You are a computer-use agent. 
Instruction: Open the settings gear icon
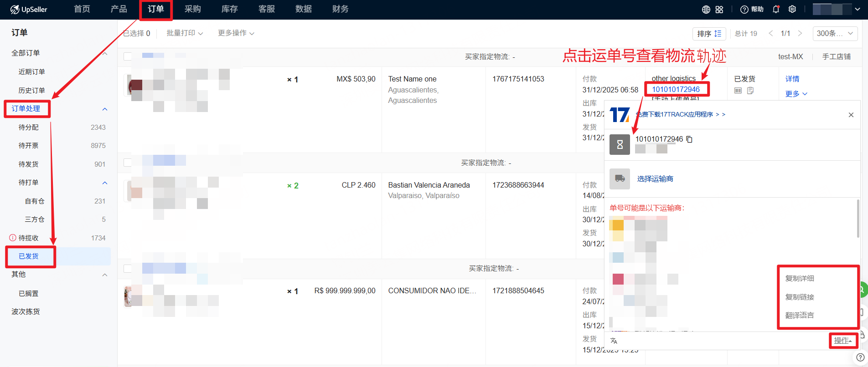coord(792,10)
